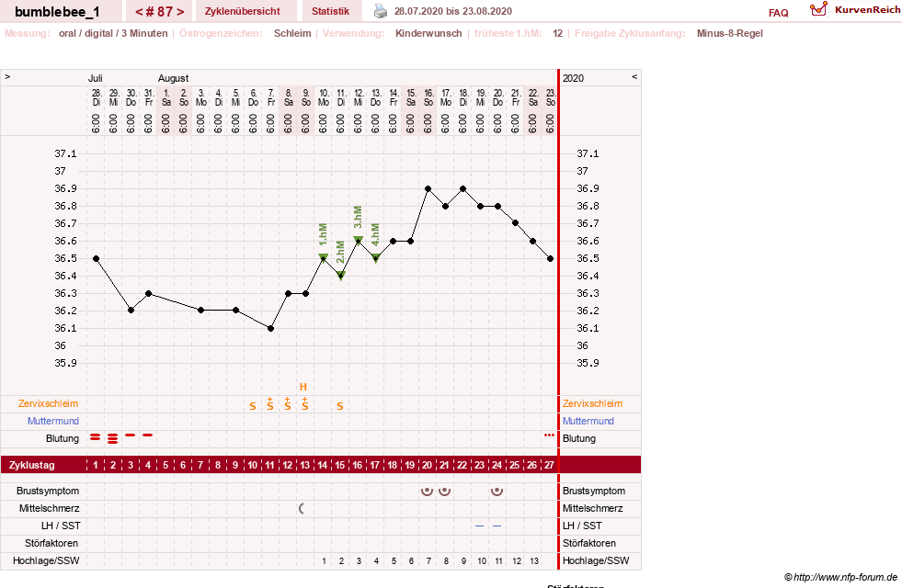Click the spotting dots on cycle day 27
Screen dimensions: 902x588
549,435
